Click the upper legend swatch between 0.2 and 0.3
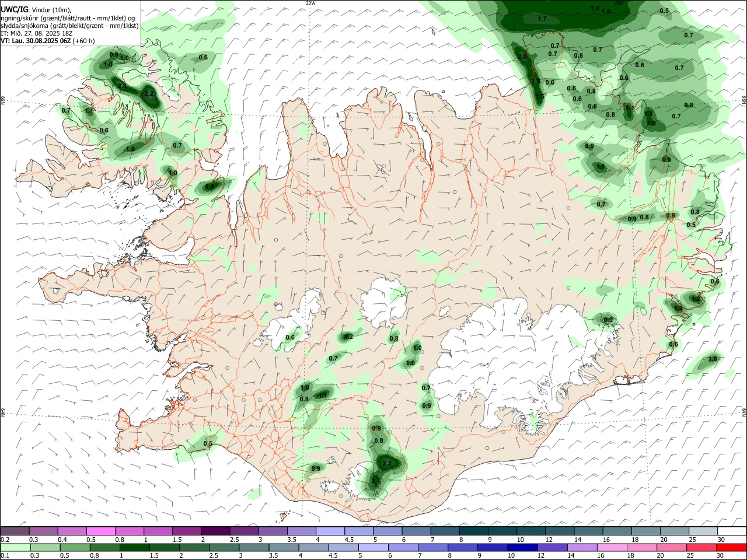The image size is (747, 560). point(15,531)
